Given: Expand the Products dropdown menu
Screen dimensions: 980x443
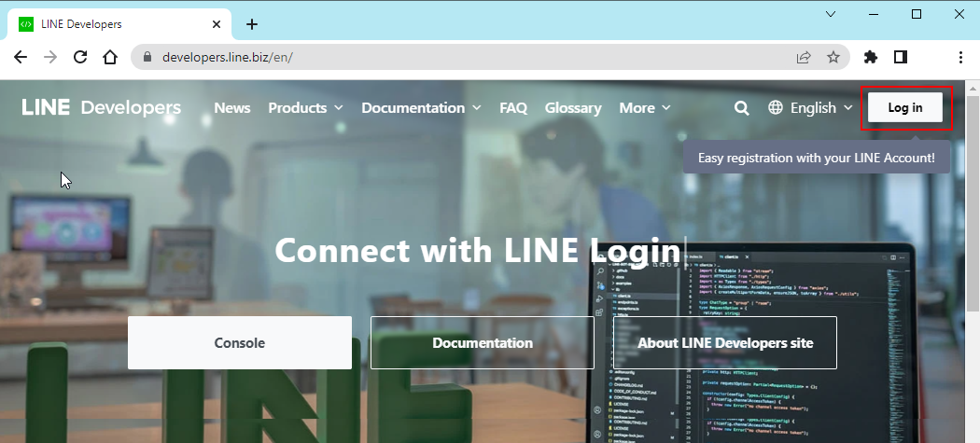Looking at the screenshot, I should [305, 108].
